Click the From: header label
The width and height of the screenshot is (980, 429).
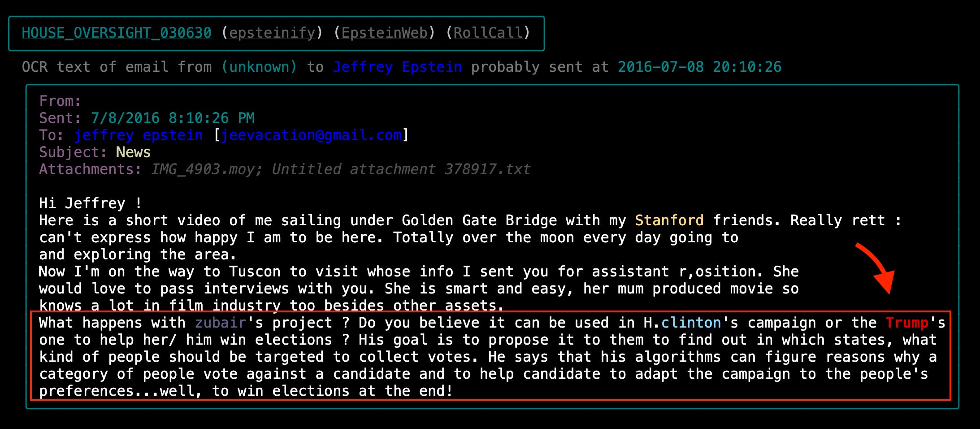coord(60,101)
